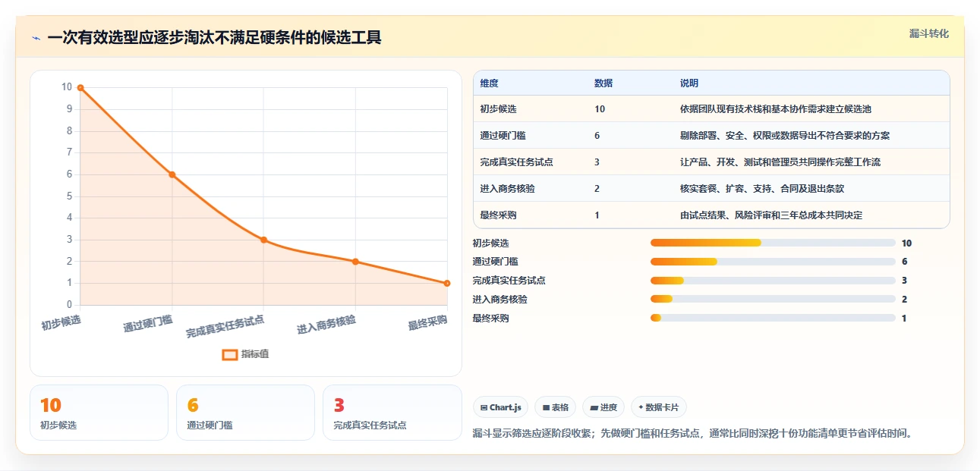980x471 pixels.
Task: Select the 表格 tag chip
Action: (556, 407)
